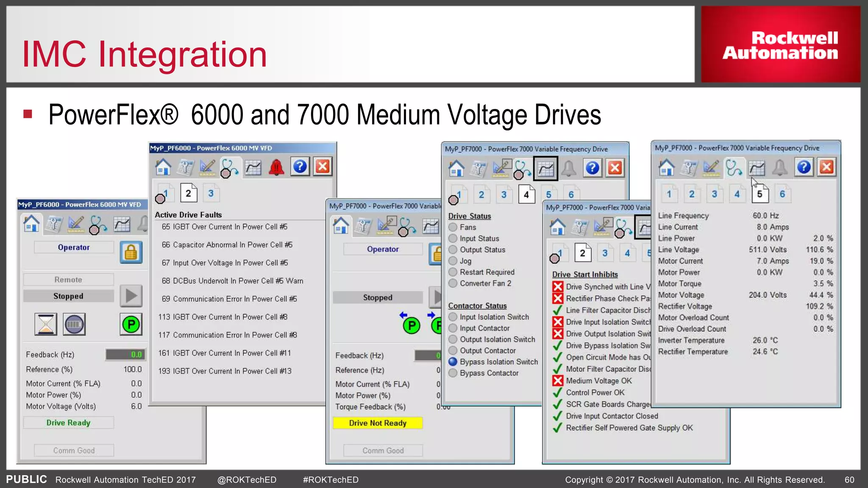Click the padlock icon beside Operator in PF6000 window

pyautogui.click(x=131, y=252)
